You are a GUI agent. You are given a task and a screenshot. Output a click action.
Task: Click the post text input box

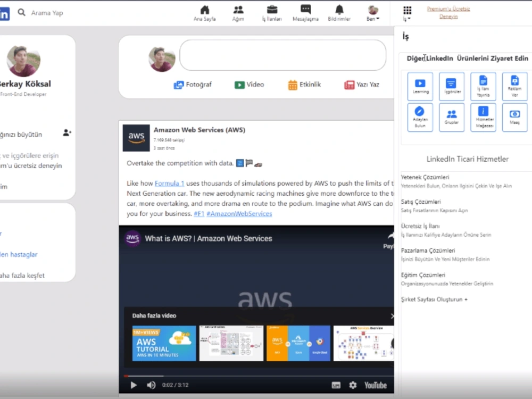[x=282, y=55]
